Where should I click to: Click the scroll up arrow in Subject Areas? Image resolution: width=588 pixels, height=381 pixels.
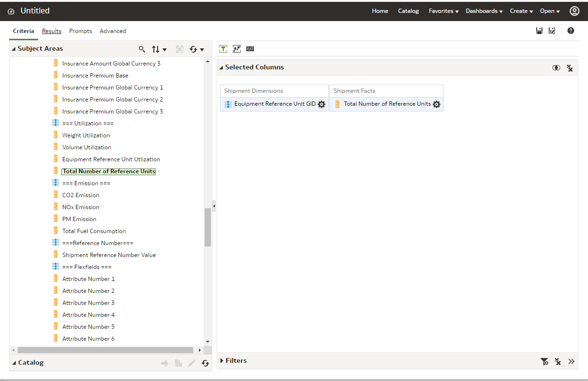tap(208, 61)
